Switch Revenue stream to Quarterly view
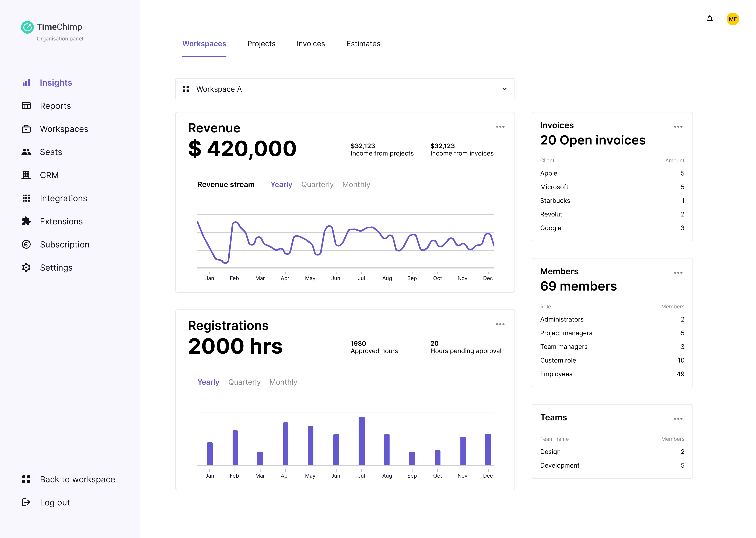 click(317, 185)
